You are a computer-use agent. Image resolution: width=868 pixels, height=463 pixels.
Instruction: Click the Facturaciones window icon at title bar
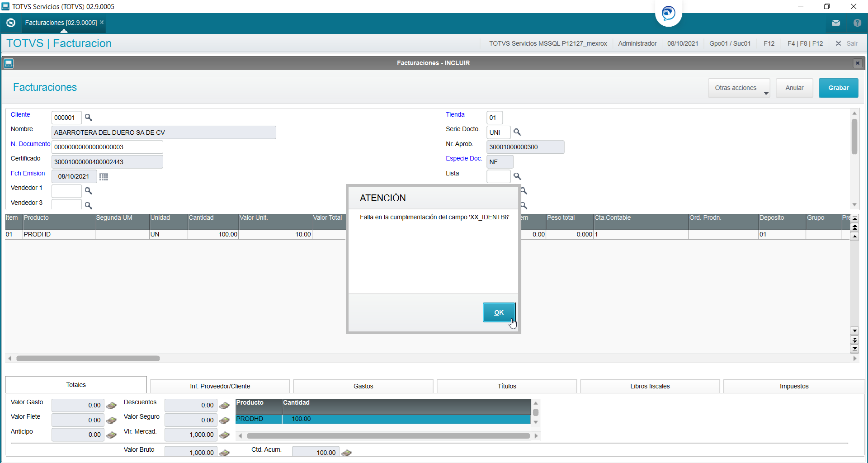(9, 63)
